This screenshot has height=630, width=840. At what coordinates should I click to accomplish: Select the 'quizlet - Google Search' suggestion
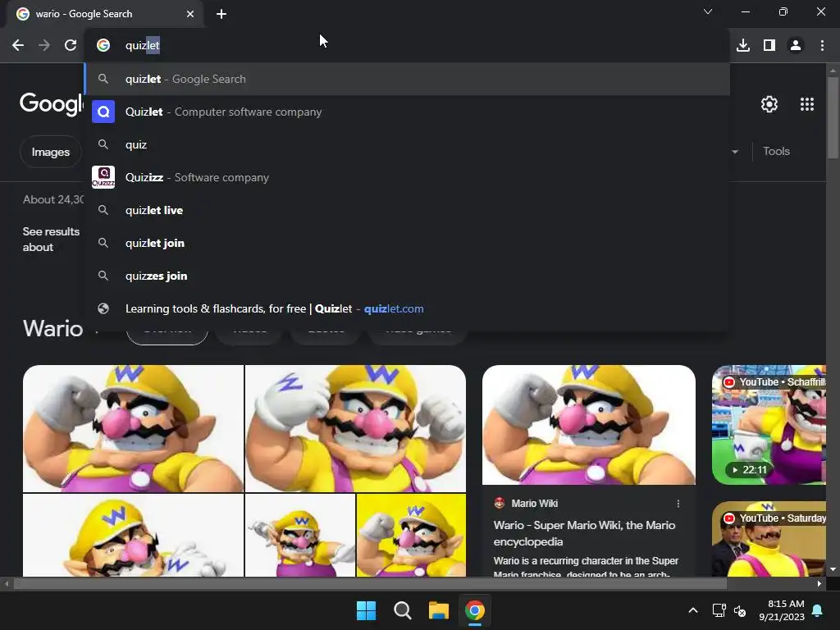click(407, 79)
